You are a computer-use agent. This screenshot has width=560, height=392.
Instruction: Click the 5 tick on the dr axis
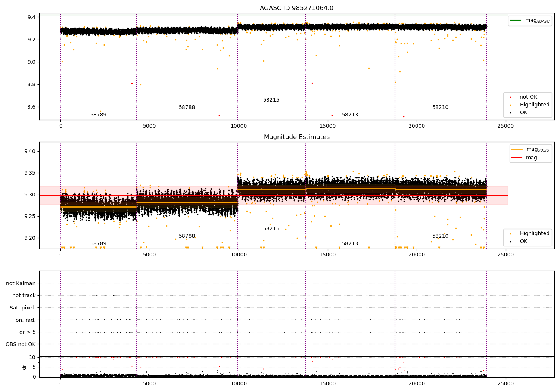pyautogui.click(x=34, y=367)
